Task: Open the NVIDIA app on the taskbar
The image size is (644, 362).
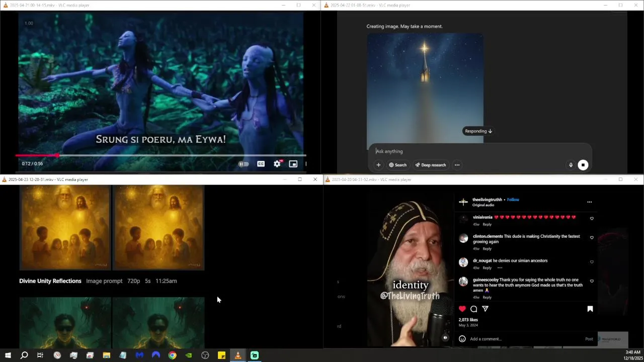Action: (x=189, y=355)
